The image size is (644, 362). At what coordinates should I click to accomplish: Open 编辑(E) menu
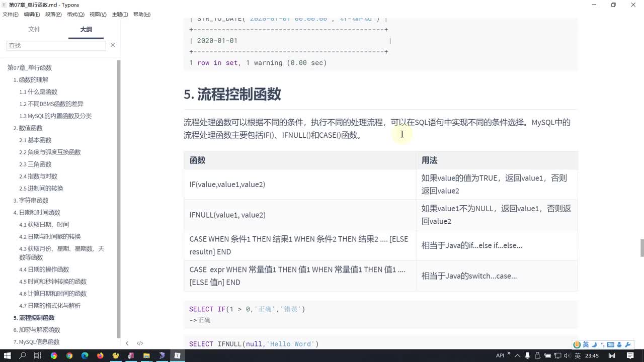pyautogui.click(x=32, y=15)
